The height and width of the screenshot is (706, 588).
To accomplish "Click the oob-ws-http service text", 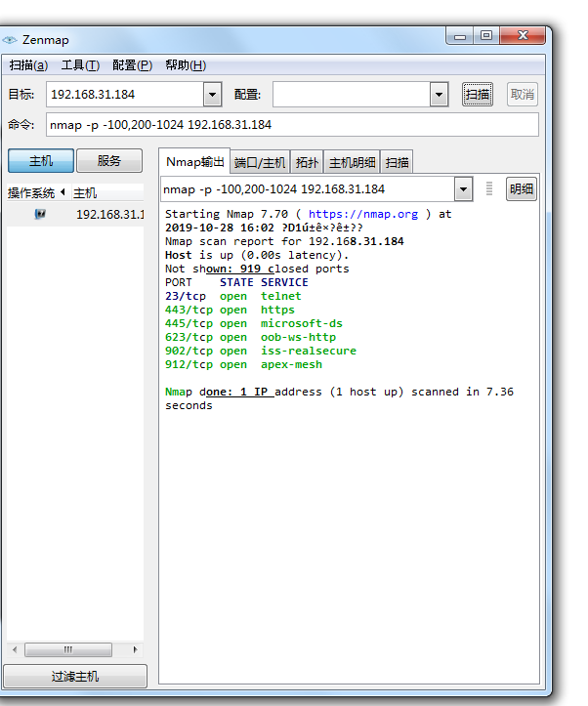I will [x=298, y=337].
